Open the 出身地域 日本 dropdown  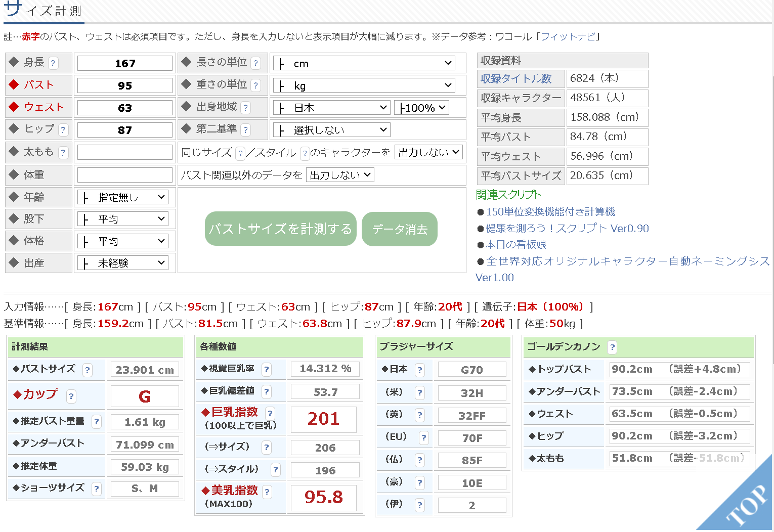[x=331, y=108]
